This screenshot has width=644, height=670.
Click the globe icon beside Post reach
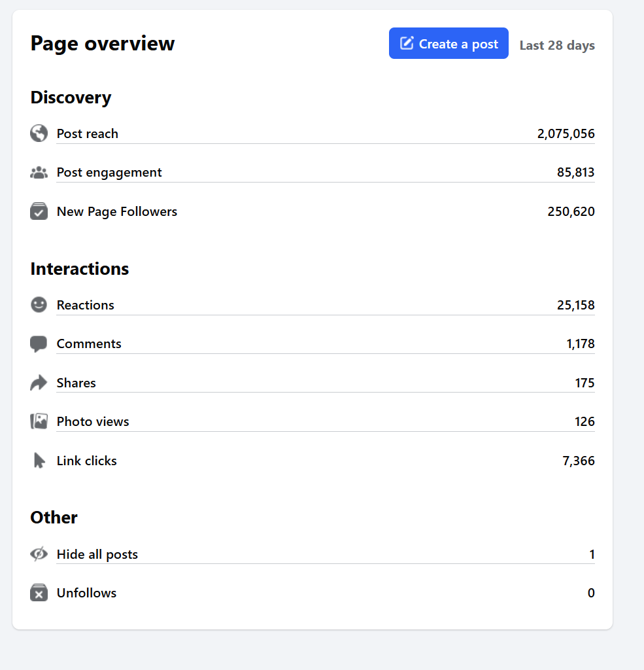click(39, 133)
